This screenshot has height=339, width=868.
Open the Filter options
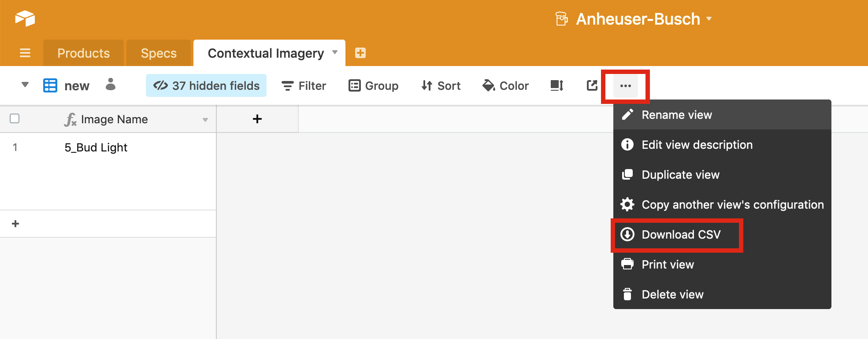[x=304, y=85]
